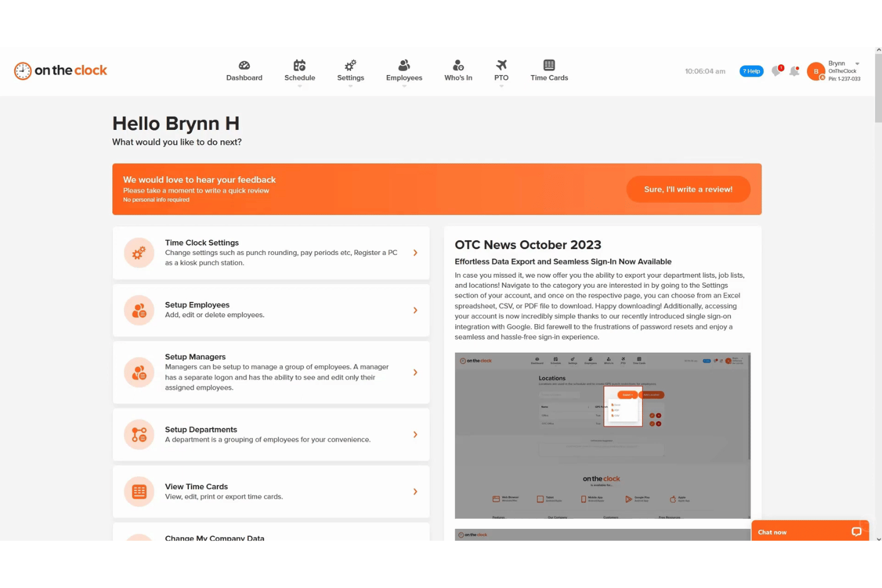
Task: Click the blue Help button
Action: point(751,71)
